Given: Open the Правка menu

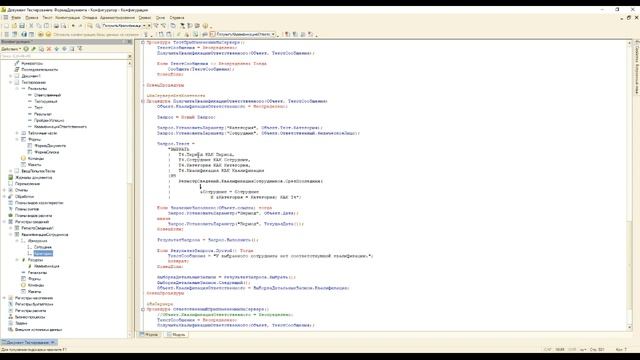Looking at the screenshot, I should coord(31,18).
